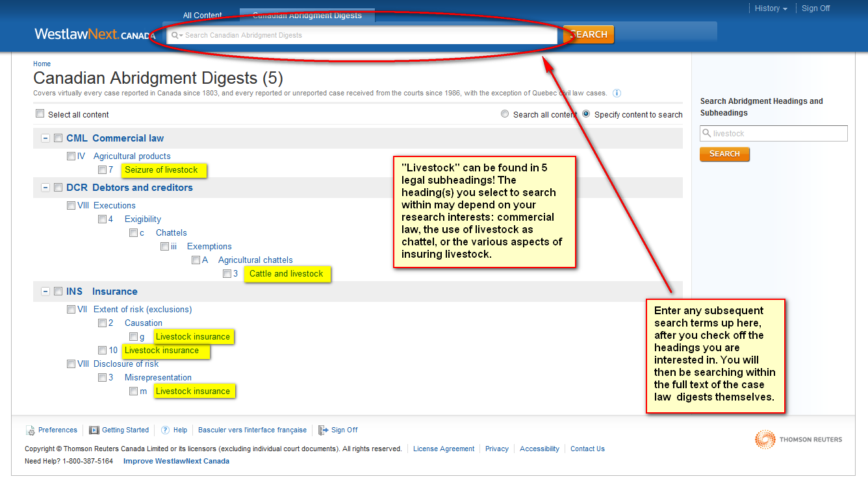Viewport: 868px width, 483px height.
Task: Open the Privacy footer link
Action: 497,449
